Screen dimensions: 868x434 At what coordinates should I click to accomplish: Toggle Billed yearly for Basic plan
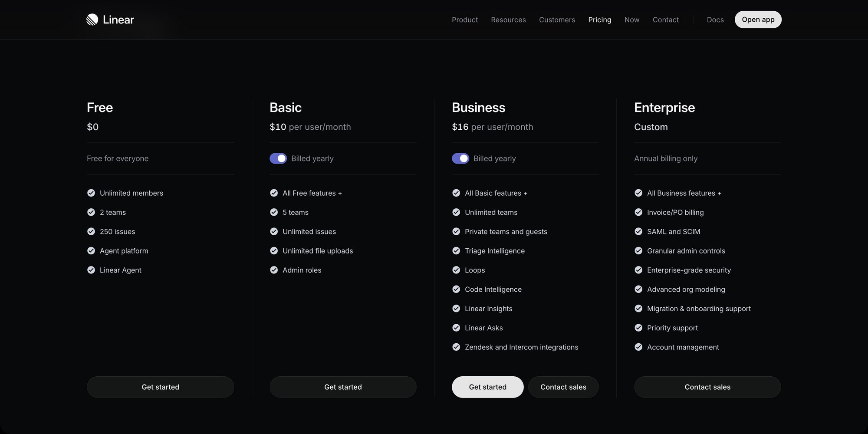click(x=278, y=158)
